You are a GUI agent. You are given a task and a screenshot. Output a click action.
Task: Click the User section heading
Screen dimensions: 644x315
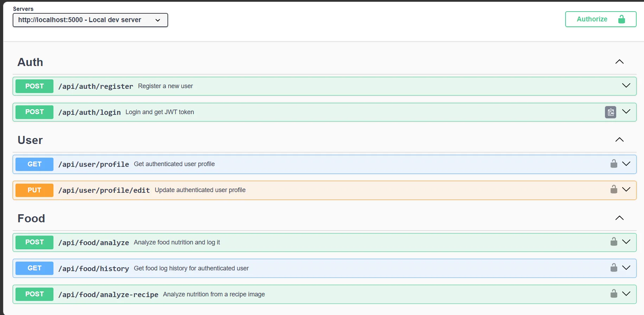click(x=30, y=140)
